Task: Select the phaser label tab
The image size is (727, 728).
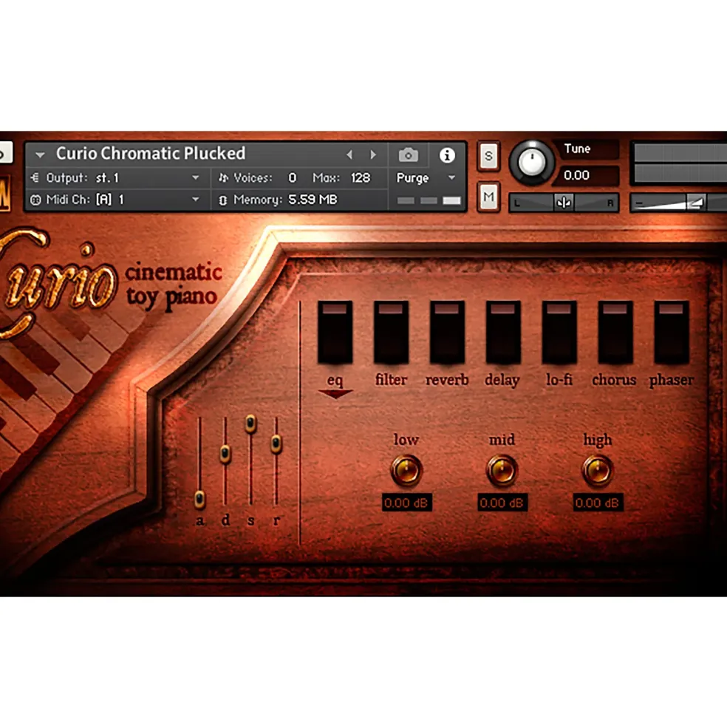Action: [672, 380]
